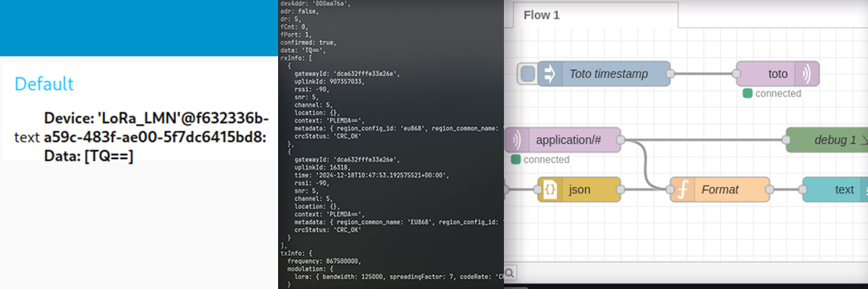Select the toto node's MQTT wave icon
Image resolution: width=868 pixels, height=289 pixels.
tap(807, 74)
